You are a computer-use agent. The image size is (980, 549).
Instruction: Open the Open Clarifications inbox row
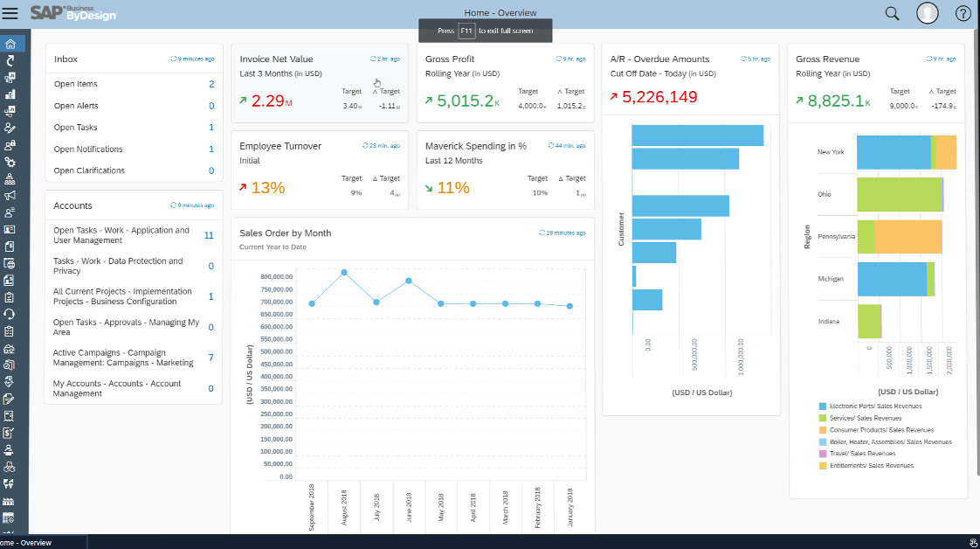point(134,170)
